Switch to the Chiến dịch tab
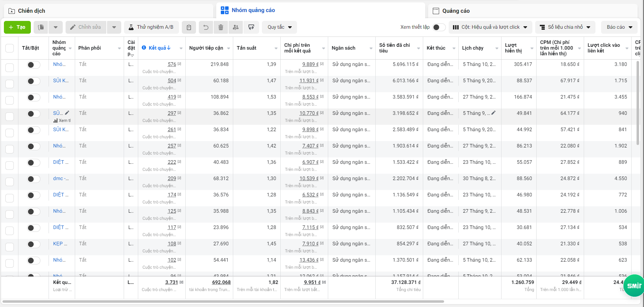The image size is (644, 307). point(32,11)
